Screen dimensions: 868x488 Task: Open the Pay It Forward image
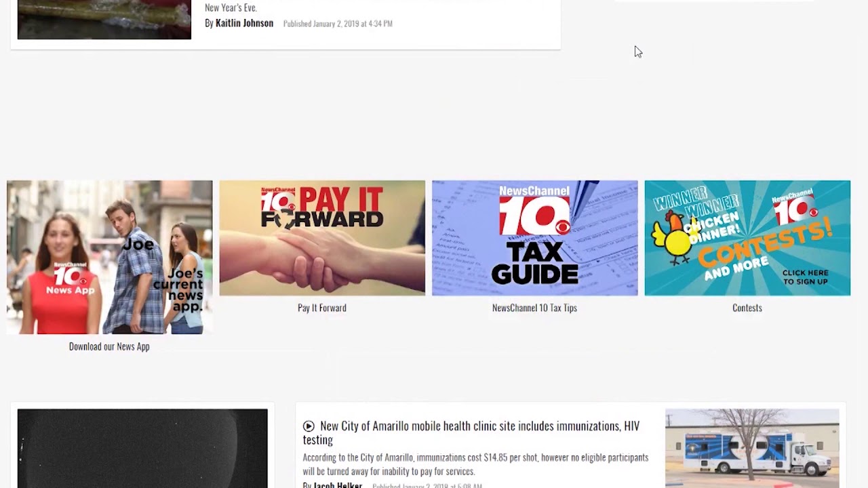[322, 238]
